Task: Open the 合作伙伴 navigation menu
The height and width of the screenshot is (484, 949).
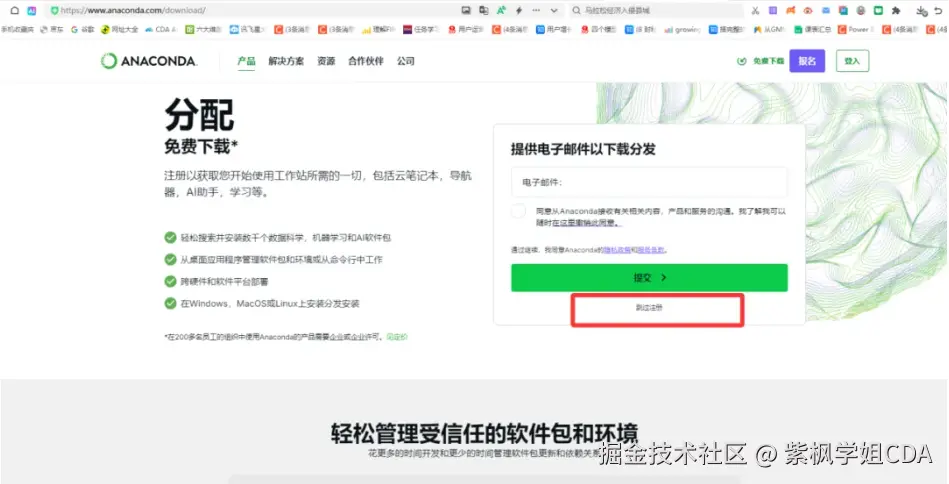Action: (366, 61)
